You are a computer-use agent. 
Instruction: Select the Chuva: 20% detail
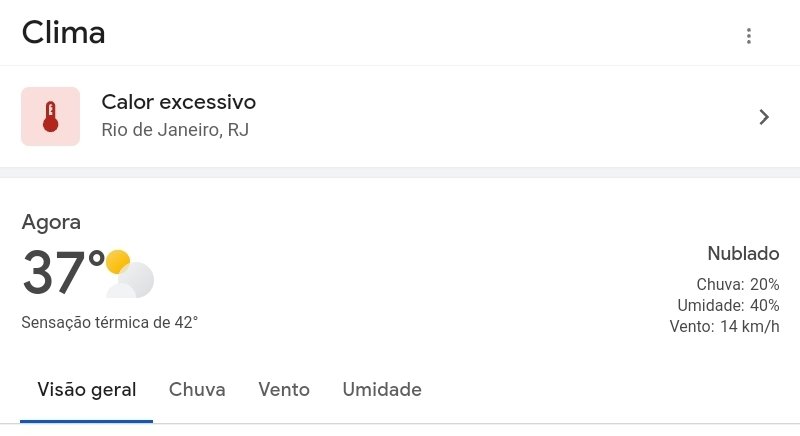[738, 284]
